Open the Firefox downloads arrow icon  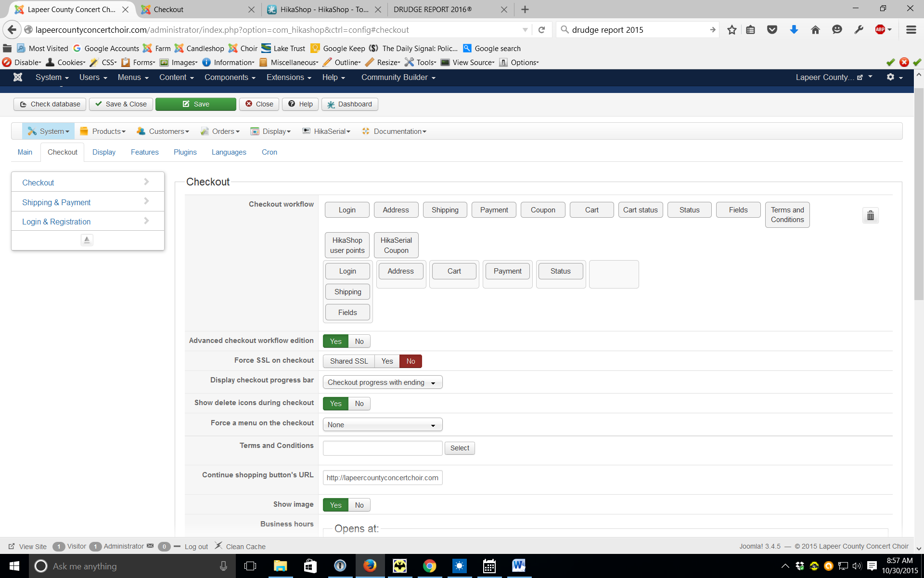click(794, 30)
